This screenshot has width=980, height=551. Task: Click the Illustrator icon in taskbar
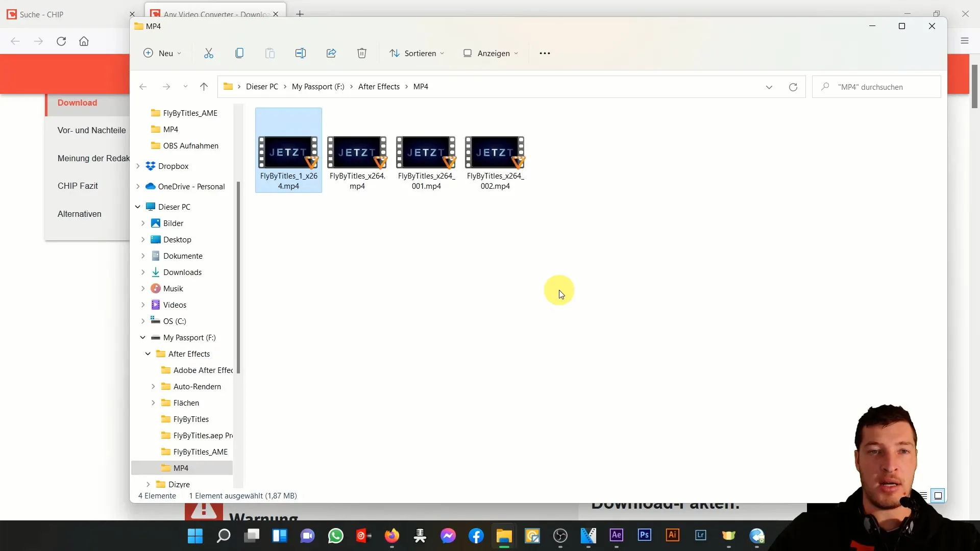[672, 536]
